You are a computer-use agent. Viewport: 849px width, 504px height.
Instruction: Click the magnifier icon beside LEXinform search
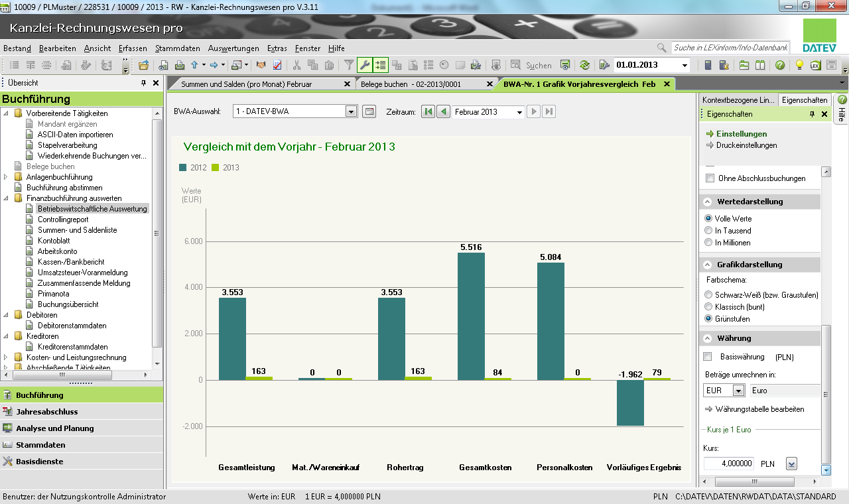tap(661, 48)
